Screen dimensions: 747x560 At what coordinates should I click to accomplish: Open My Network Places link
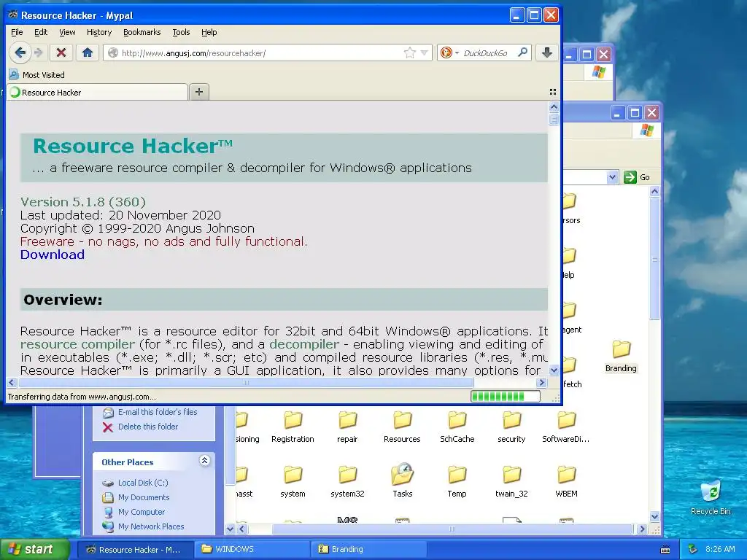150,526
